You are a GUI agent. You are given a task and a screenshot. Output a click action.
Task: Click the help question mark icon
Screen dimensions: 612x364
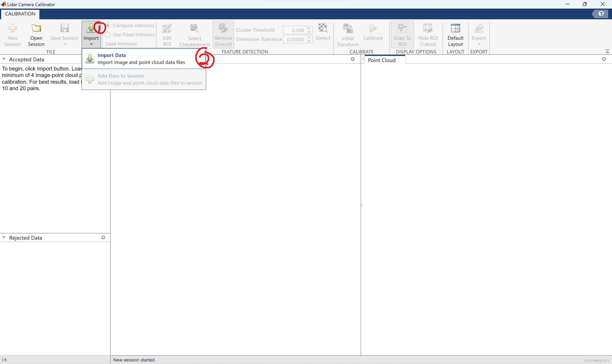601,14
